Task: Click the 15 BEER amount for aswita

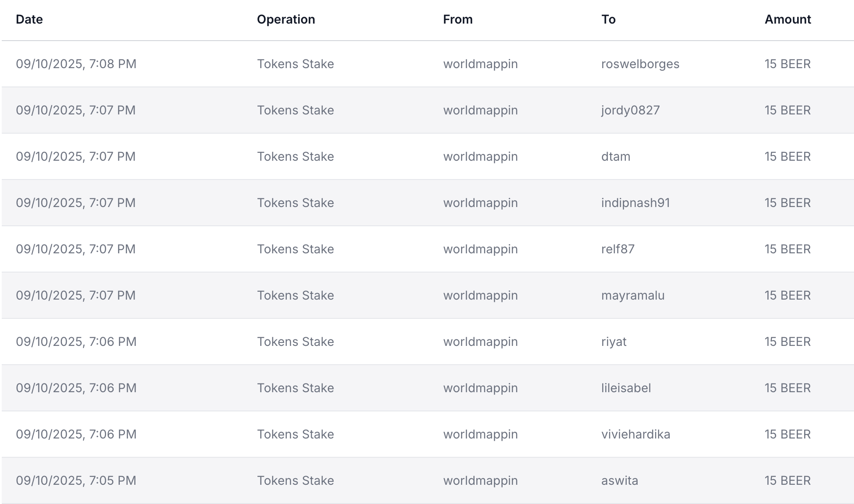Action: 788,480
